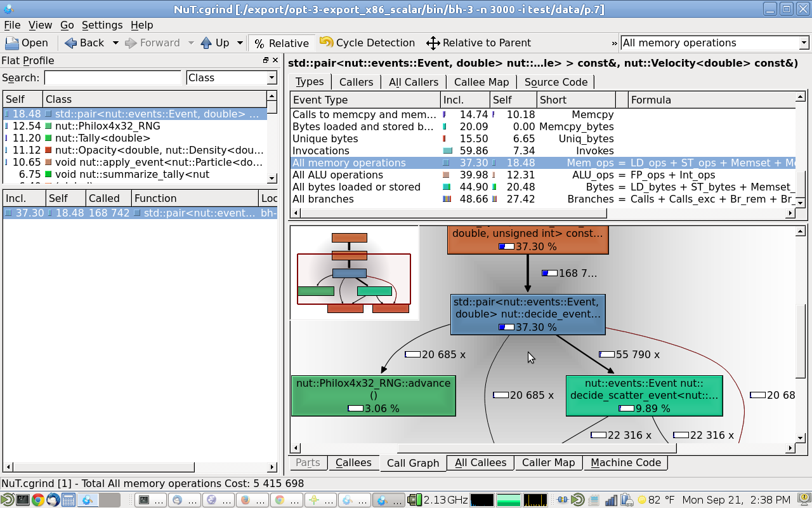812x508 pixels.
Task: Open Thunderbird from the taskbar
Action: tap(53, 500)
